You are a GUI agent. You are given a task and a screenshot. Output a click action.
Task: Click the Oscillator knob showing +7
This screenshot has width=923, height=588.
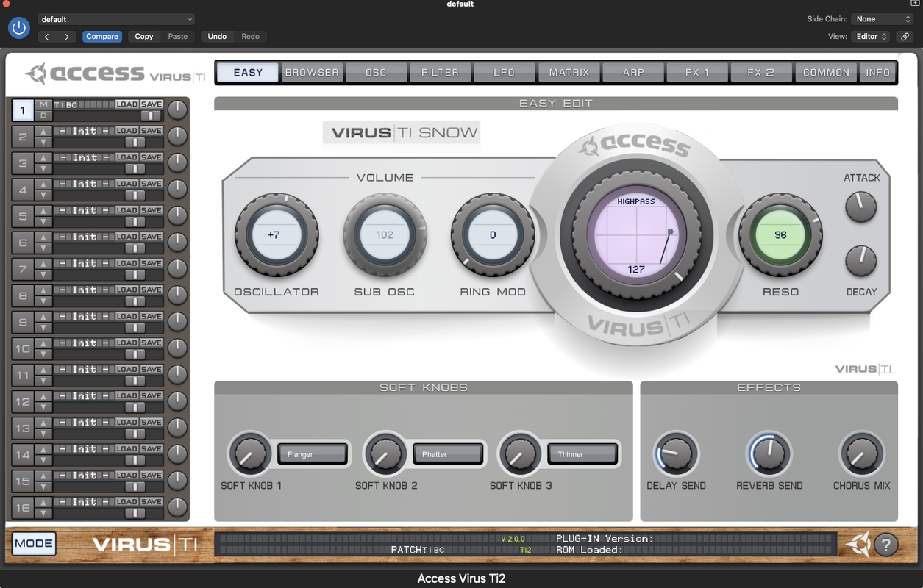(276, 235)
